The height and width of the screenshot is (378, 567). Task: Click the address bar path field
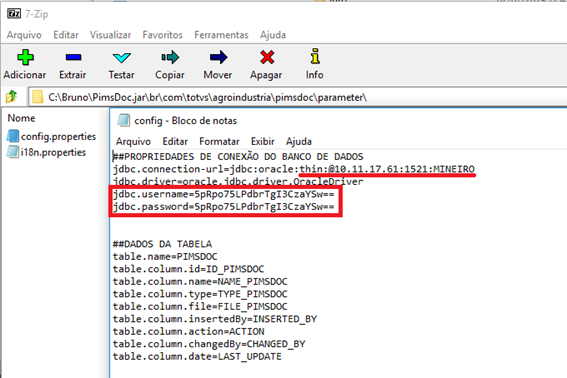point(297,97)
